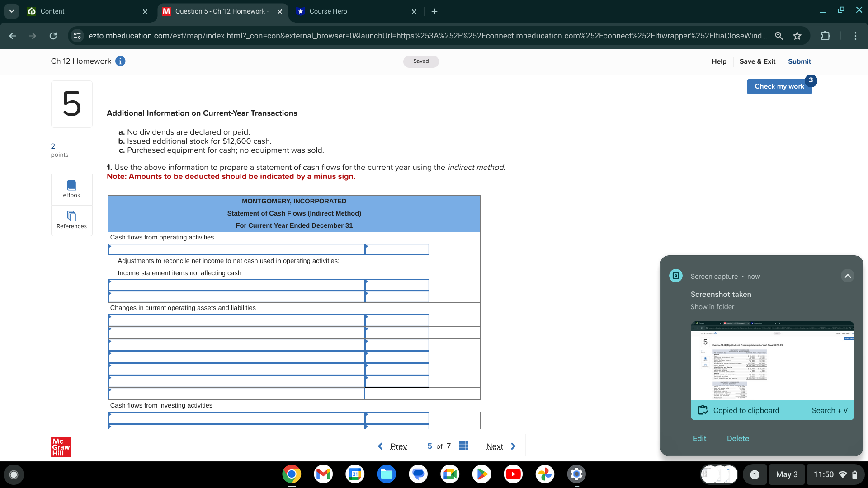This screenshot has width=868, height=488.
Task: Open the question grid navigator icon
Action: pyautogui.click(x=463, y=446)
